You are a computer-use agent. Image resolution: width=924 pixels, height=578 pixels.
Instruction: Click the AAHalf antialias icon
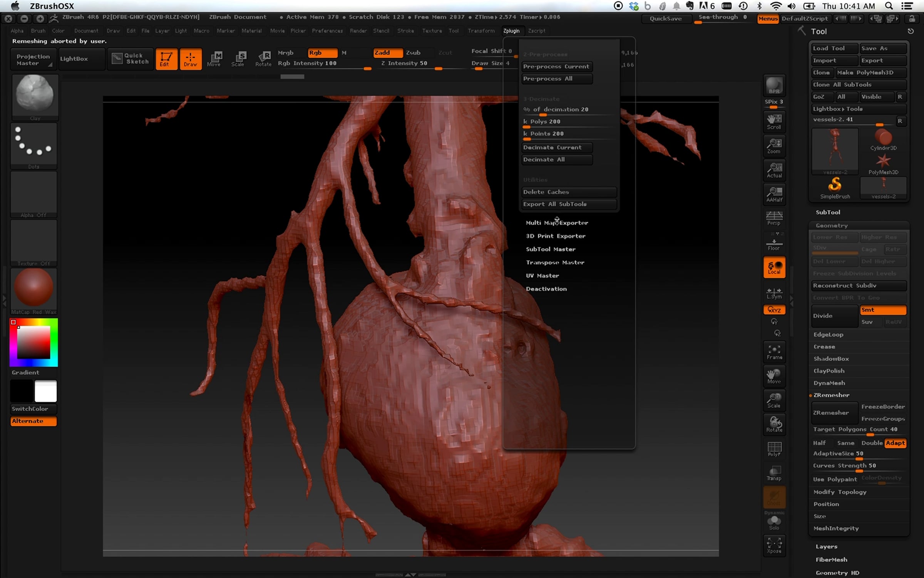click(x=774, y=194)
